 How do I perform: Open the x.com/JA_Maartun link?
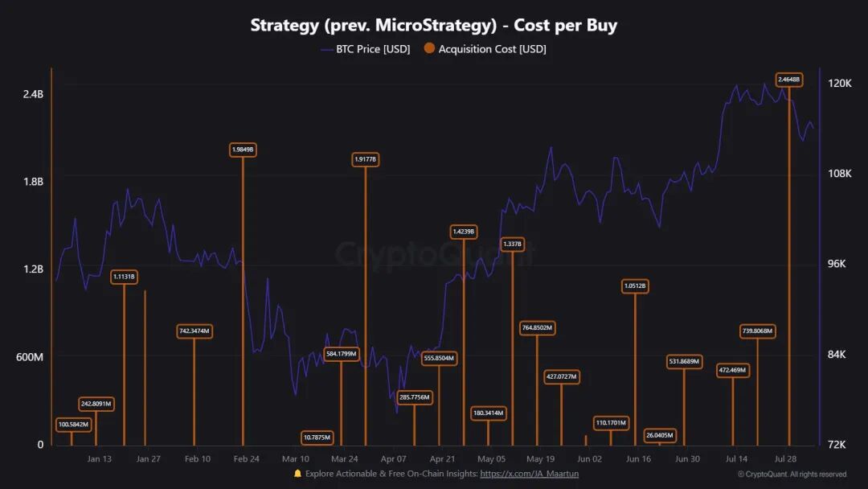point(529,474)
